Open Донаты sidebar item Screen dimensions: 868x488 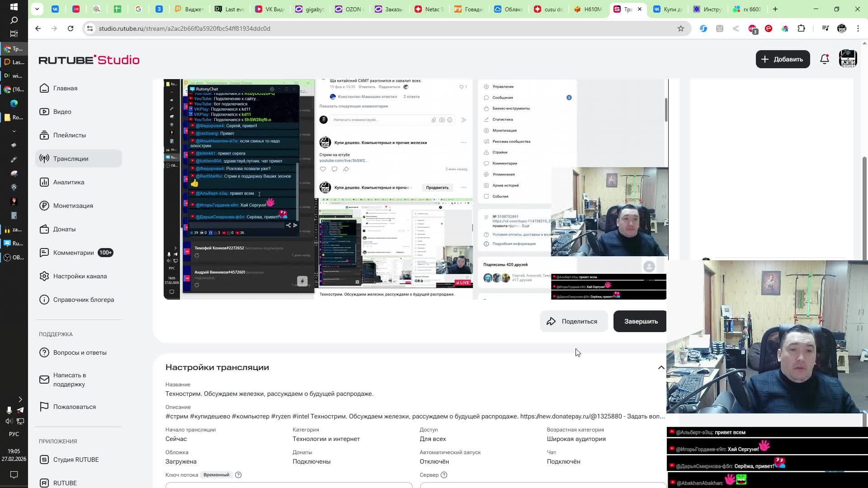[64, 229]
